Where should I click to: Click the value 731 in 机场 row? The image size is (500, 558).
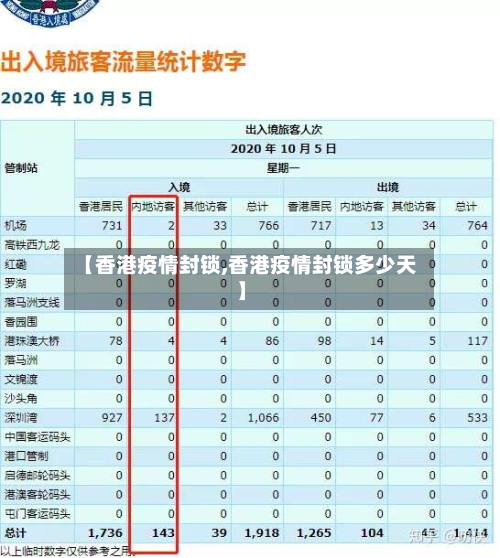pos(112,226)
